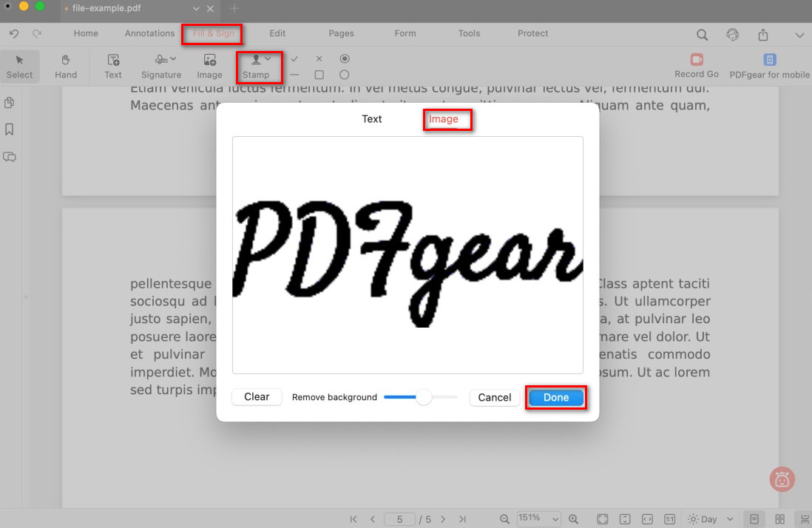The width and height of the screenshot is (812, 528).
Task: Select the filled radio dot tool
Action: click(x=345, y=59)
